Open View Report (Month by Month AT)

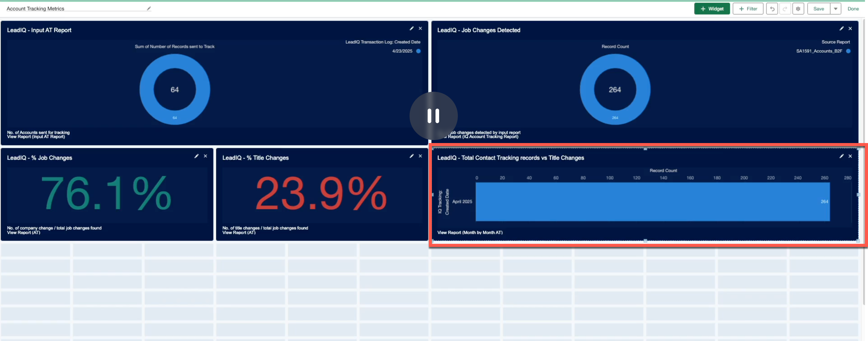coord(470,232)
